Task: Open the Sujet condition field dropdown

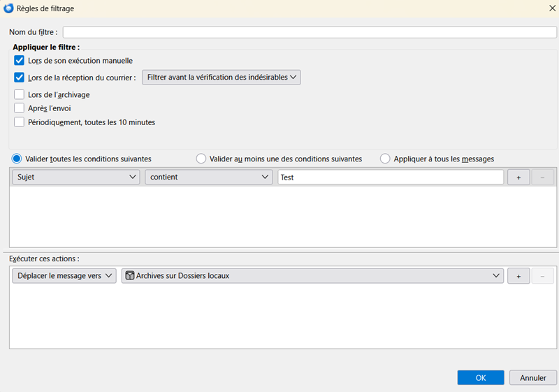Action: click(76, 177)
